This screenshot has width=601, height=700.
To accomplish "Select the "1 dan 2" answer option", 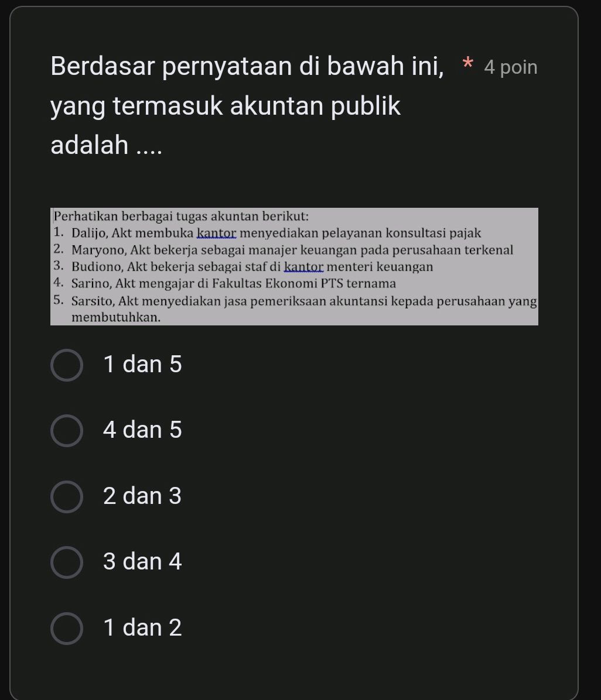I will tap(66, 627).
